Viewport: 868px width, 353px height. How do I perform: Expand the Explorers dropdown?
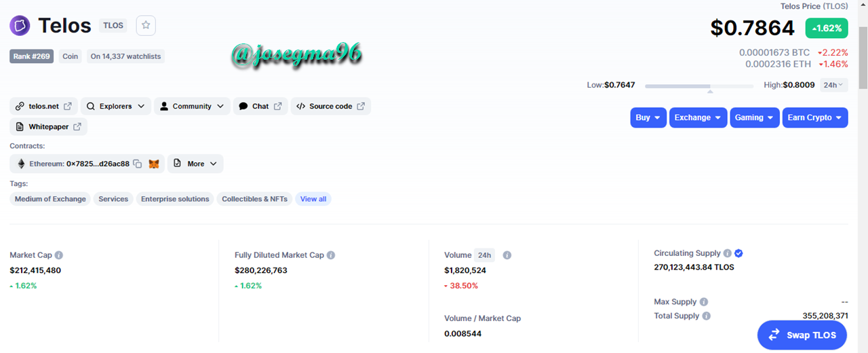click(x=116, y=107)
